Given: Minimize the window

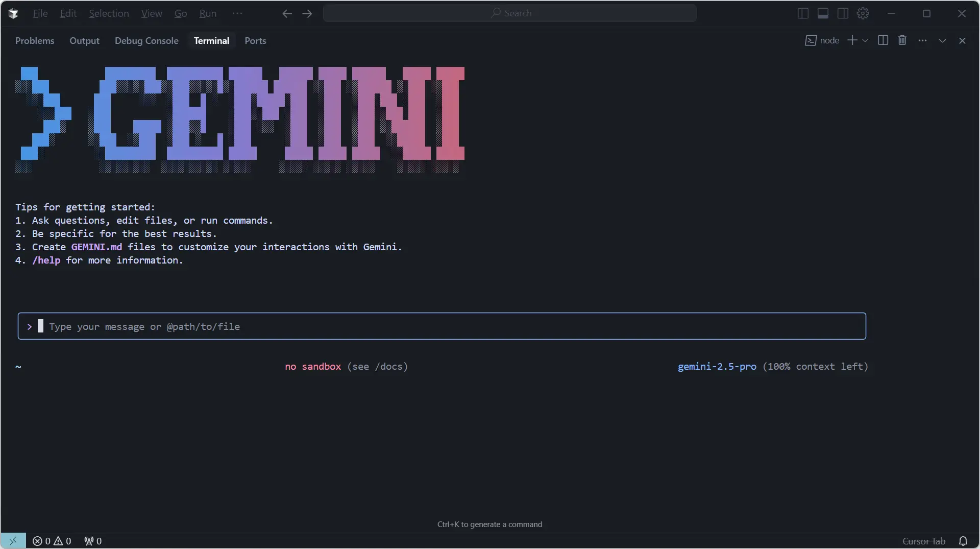Looking at the screenshot, I should pos(891,14).
